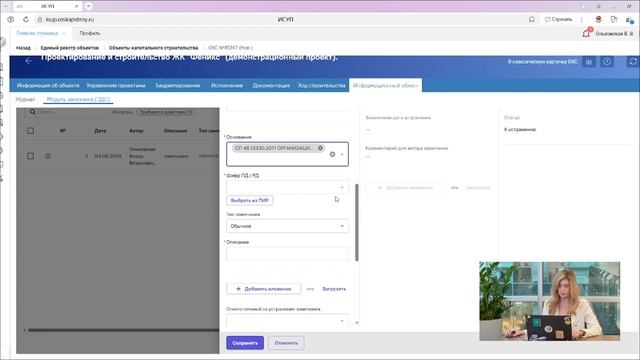The image size is (640, 360).
Task: Click the Отменить button
Action: pyautogui.click(x=286, y=343)
